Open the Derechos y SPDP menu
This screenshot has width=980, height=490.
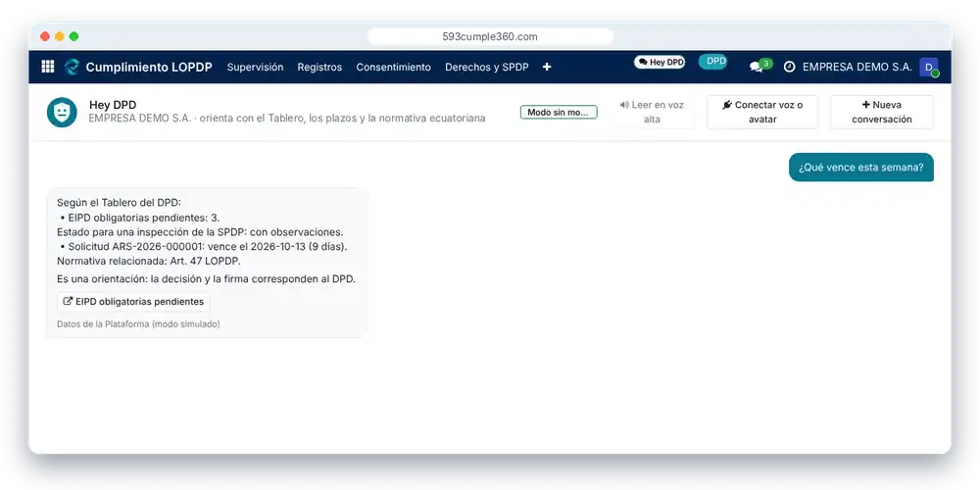486,67
